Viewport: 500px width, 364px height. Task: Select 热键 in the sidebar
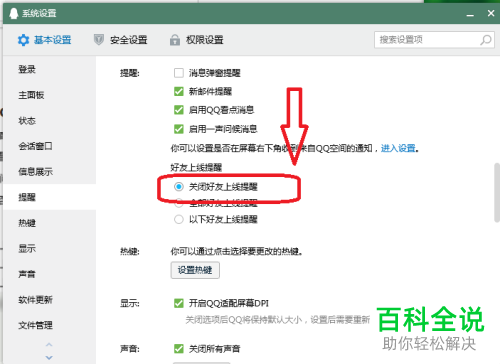pyautogui.click(x=49, y=223)
